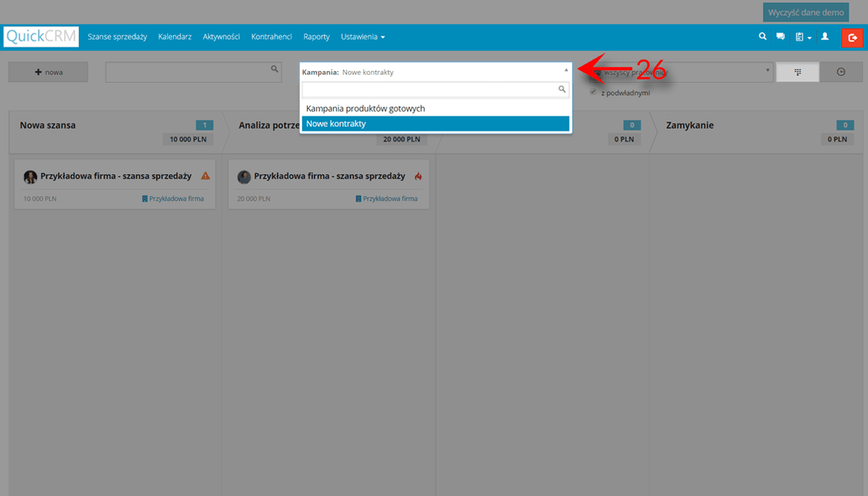
Task: Switch to the history clock view icon
Action: [x=840, y=71]
